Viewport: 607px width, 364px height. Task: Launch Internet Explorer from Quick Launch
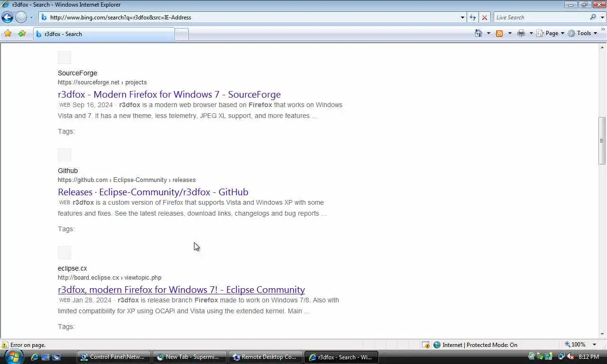pos(35,357)
